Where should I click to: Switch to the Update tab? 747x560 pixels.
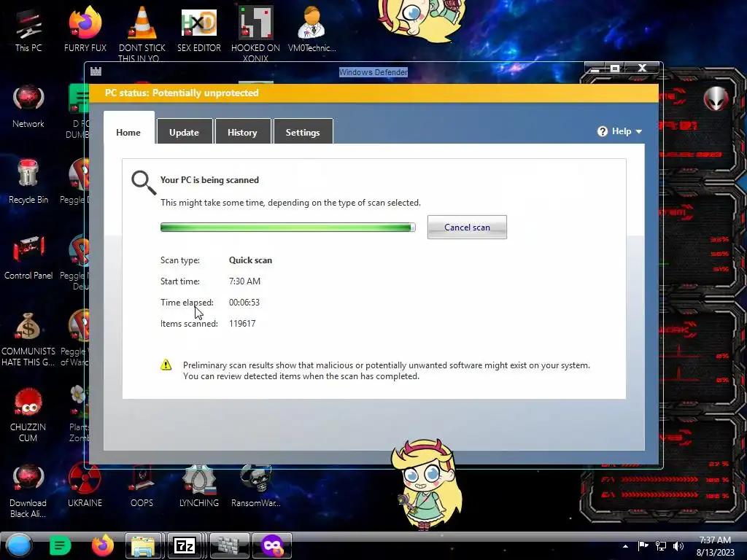[185, 131]
